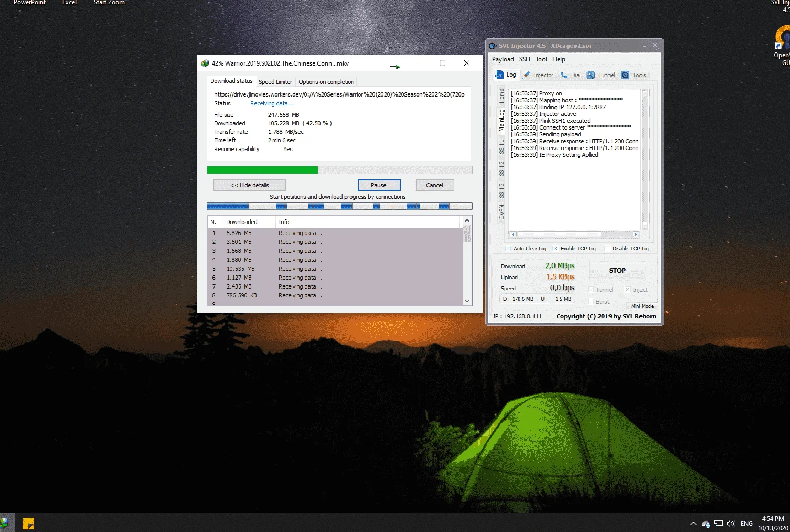Select the SSH 1 vertical tab
The height and width of the screenshot is (532, 790).
click(501, 147)
